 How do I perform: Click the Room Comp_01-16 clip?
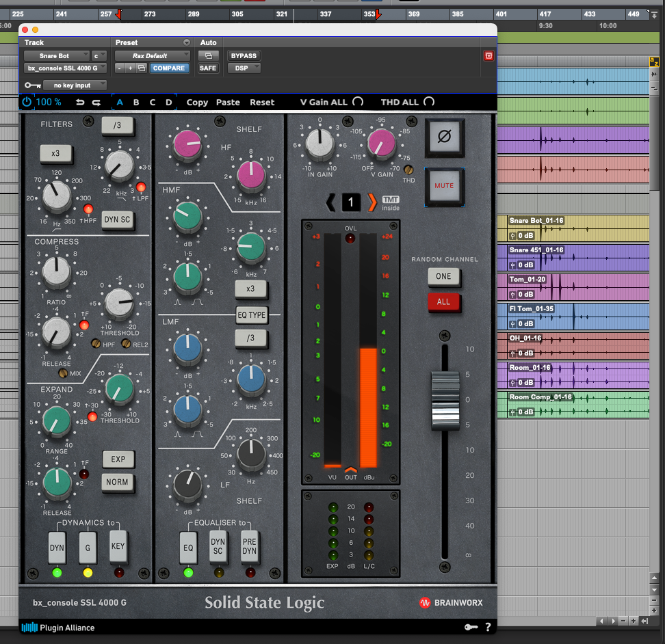click(577, 405)
